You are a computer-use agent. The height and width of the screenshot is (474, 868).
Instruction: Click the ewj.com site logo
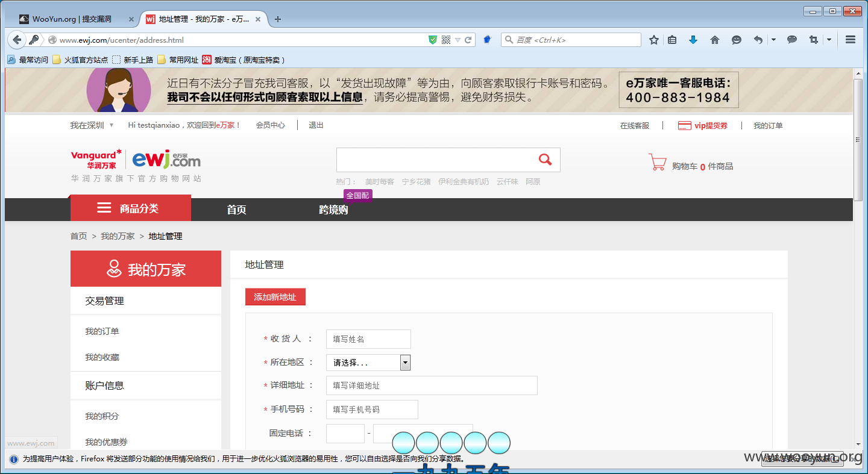166,160
